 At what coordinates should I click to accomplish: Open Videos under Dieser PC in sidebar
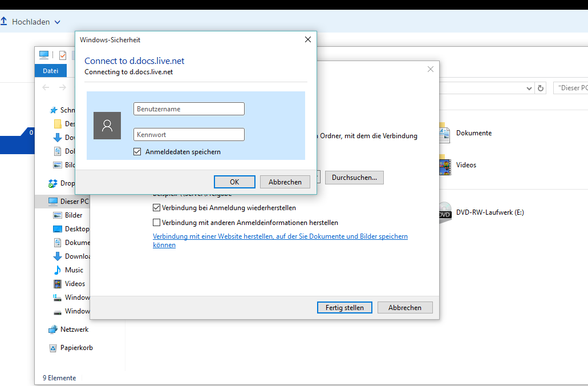coord(75,284)
